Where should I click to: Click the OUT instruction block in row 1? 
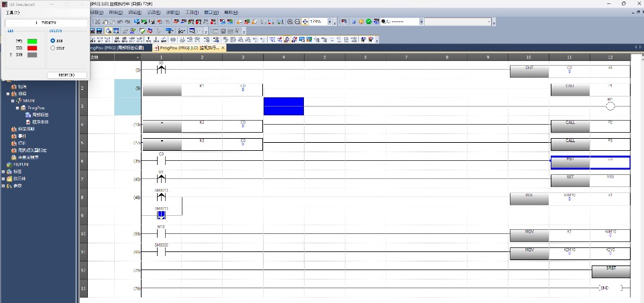coord(529,71)
